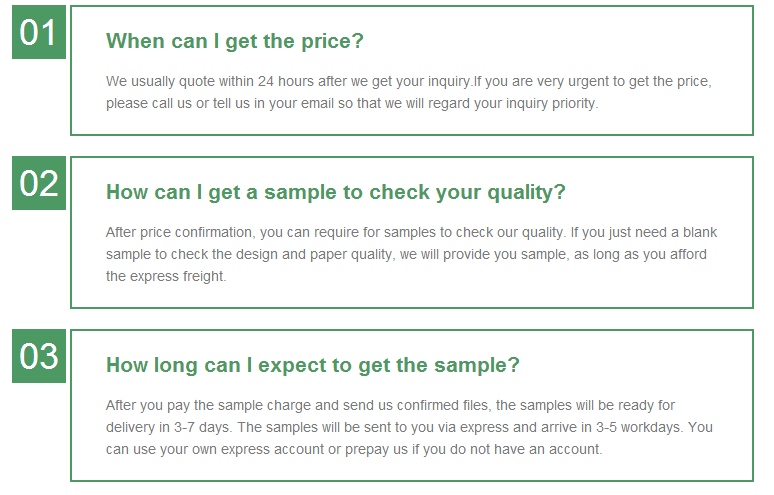The width and height of the screenshot is (774, 495).
Task: Click the 'please call us or tell us' line
Action: (352, 104)
